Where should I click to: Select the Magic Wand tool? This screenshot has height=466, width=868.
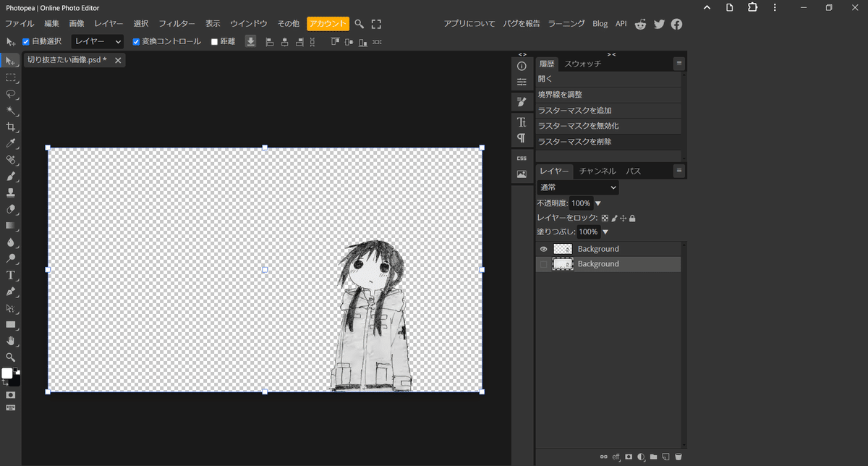pyautogui.click(x=10, y=111)
